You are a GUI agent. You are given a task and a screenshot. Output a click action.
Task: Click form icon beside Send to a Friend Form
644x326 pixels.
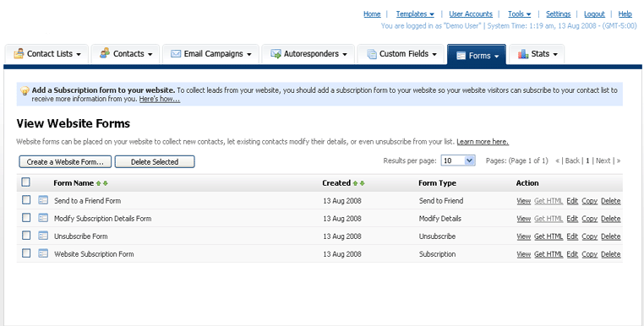[43, 200]
